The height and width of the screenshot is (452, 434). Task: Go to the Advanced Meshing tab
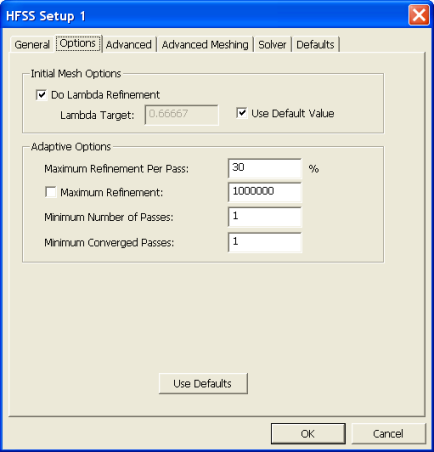pos(205,44)
